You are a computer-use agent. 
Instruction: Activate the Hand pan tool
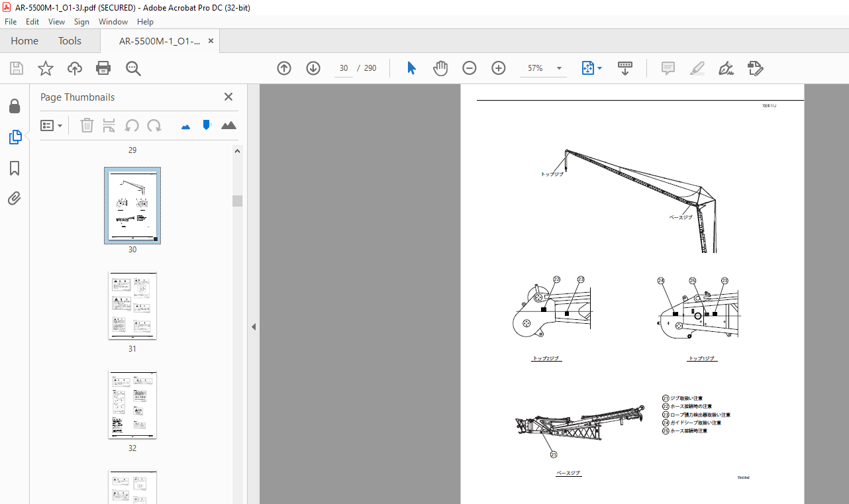pos(440,68)
